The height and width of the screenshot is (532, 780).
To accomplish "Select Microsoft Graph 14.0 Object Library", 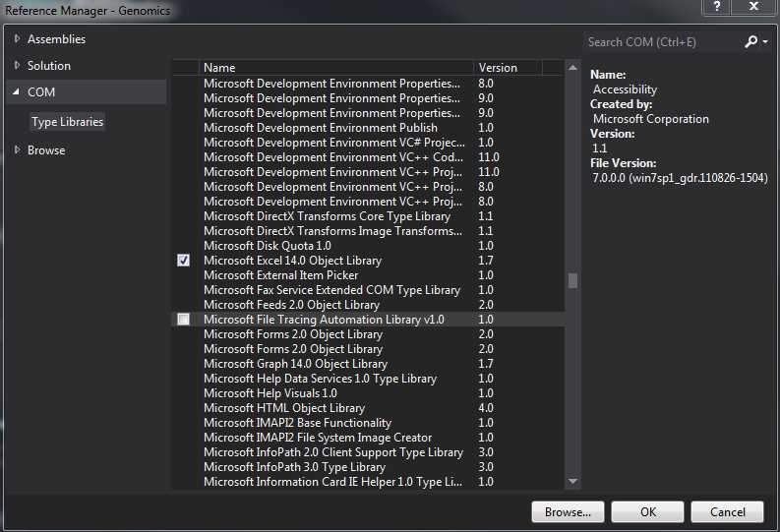I will pos(368,364).
